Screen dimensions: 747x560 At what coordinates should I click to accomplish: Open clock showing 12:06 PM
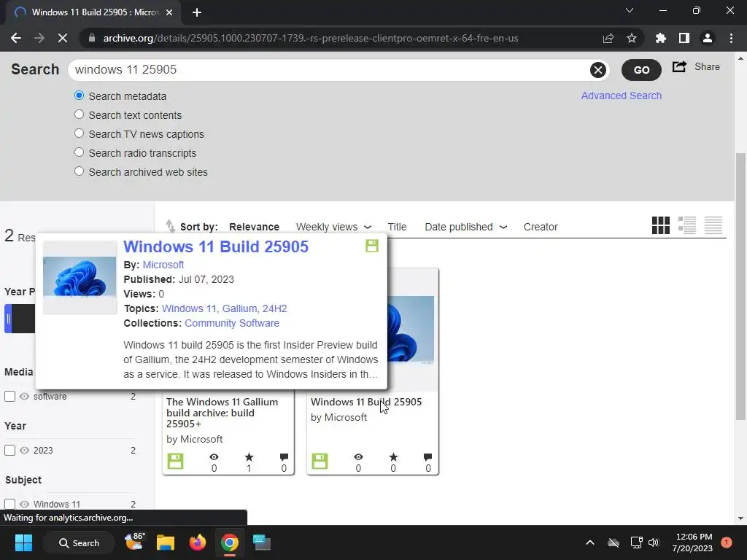[x=692, y=542]
